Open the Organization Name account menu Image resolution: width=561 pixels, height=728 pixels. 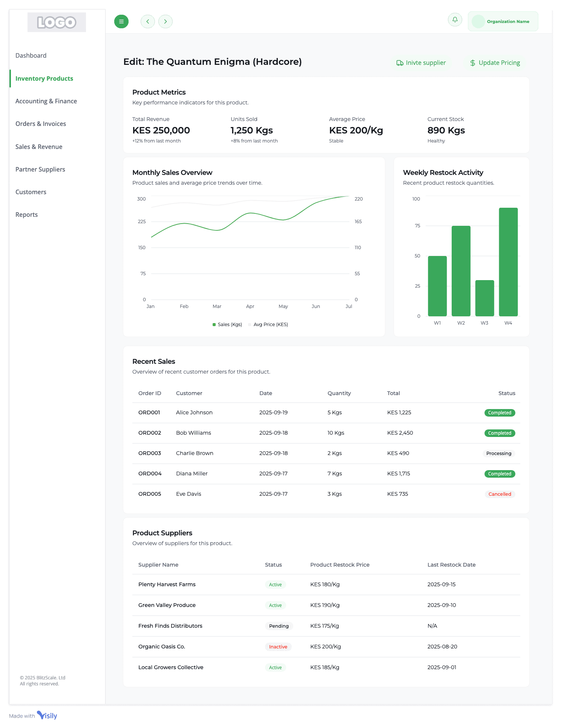click(x=503, y=21)
